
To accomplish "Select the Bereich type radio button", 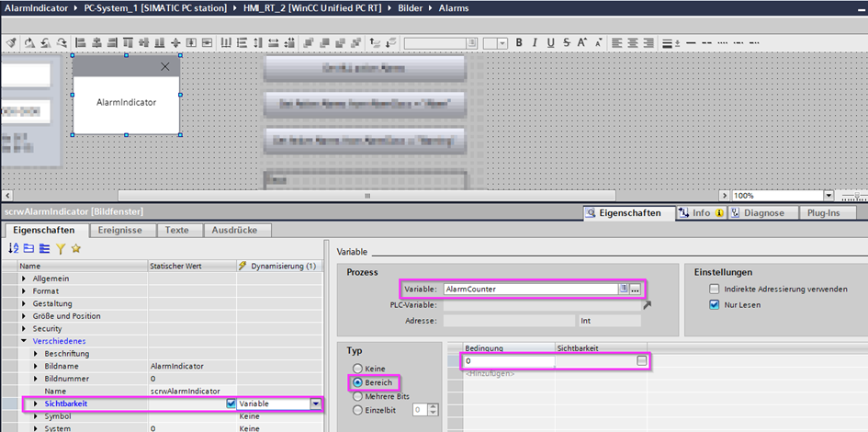I will [357, 382].
